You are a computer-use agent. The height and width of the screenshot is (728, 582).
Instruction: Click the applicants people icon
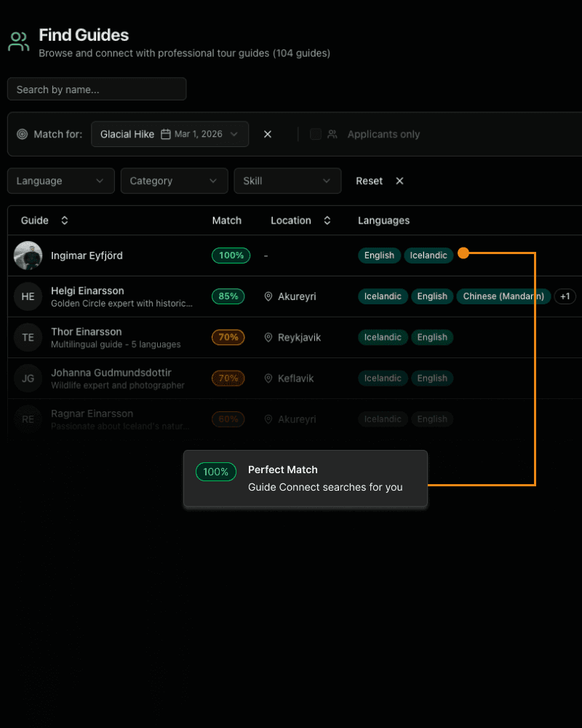332,134
